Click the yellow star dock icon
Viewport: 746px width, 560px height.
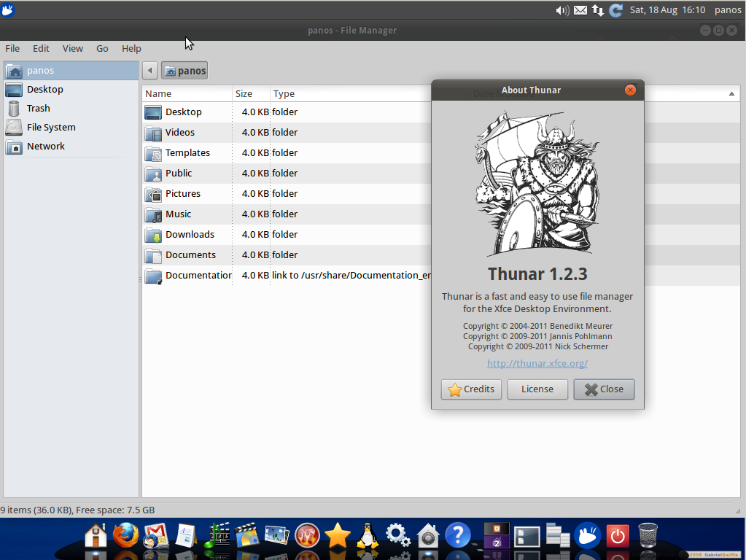click(x=338, y=535)
